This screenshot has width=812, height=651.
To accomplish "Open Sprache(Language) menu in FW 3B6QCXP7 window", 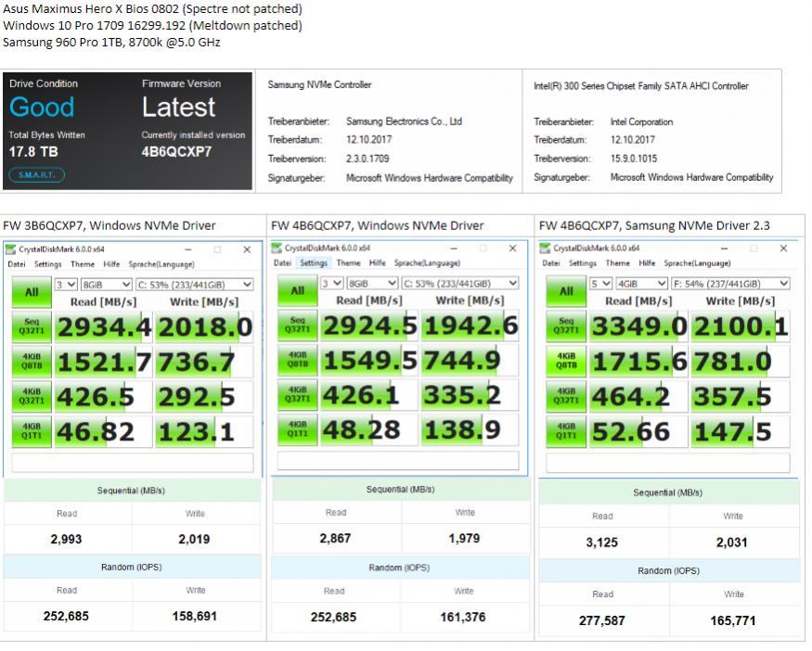I will (161, 264).
